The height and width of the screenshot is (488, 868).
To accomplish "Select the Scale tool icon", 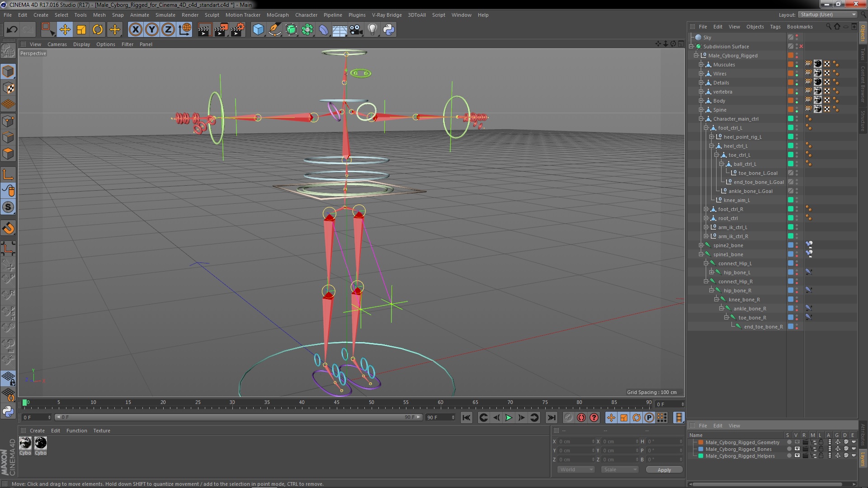I will pyautogui.click(x=81, y=30).
